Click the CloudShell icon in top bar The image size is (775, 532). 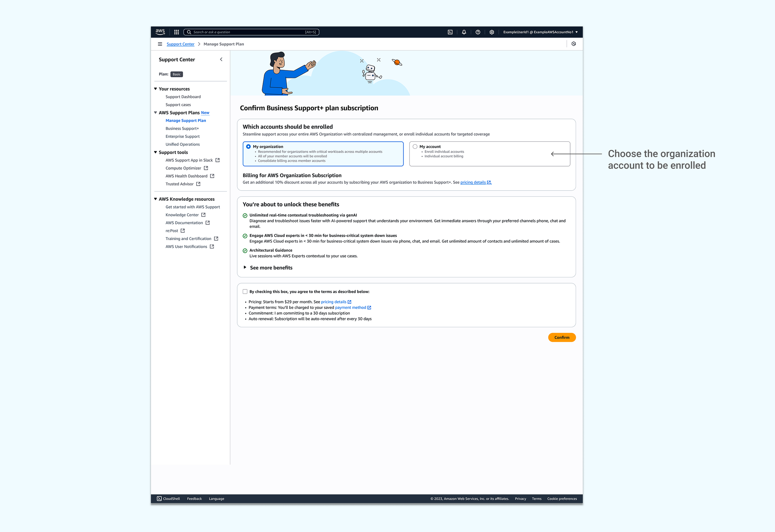point(450,32)
